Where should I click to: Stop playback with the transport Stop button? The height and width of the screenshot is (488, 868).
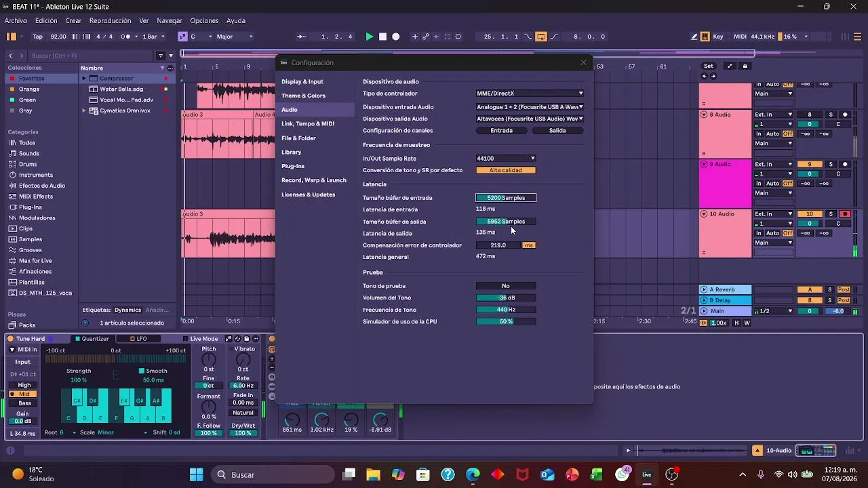tap(383, 37)
